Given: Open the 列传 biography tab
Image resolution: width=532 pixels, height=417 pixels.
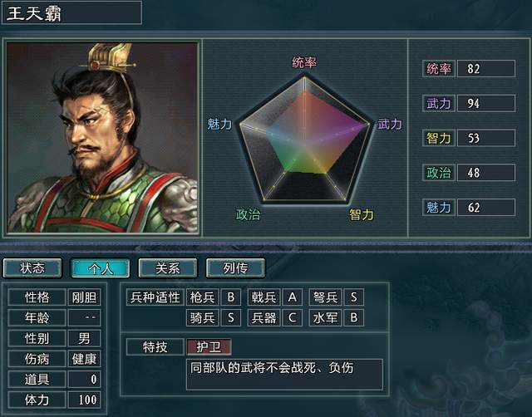Looking at the screenshot, I should coord(235,267).
